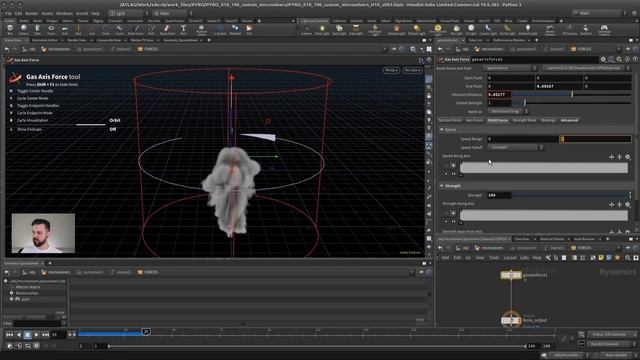Select the Curve shelf tool
Viewport: 640px width, 360px height.
(119, 29)
